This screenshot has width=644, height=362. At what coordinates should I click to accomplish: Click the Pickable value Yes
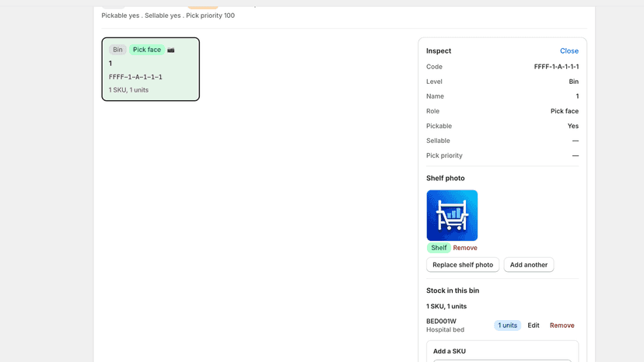pyautogui.click(x=573, y=126)
